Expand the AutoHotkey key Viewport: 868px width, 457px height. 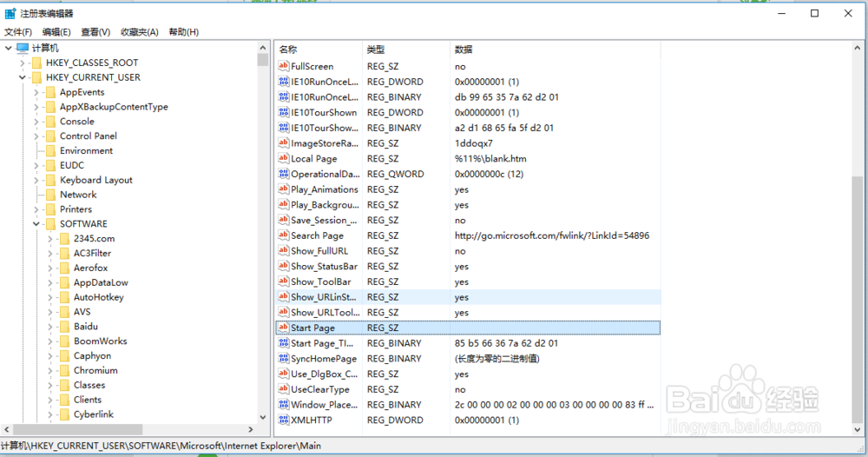(49, 297)
